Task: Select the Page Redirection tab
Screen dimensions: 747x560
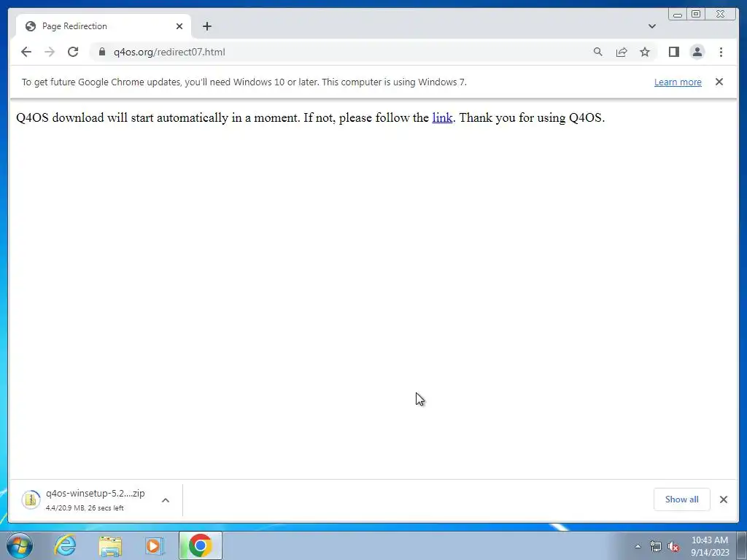Action: 104,26
